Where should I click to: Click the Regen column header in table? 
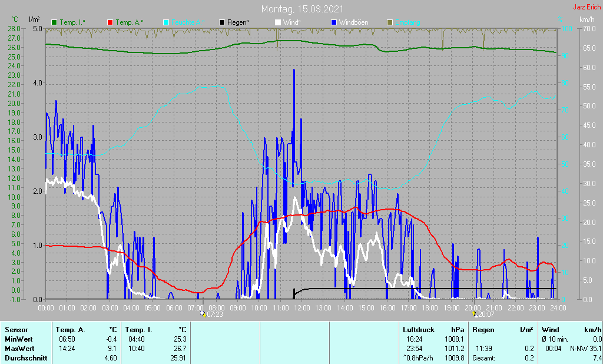pyautogui.click(x=483, y=330)
